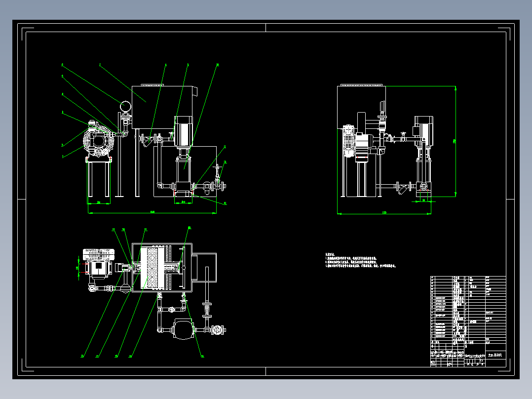Select the parts list table
Image resolution: width=532 pixels, height=399 pixels.
468,309
